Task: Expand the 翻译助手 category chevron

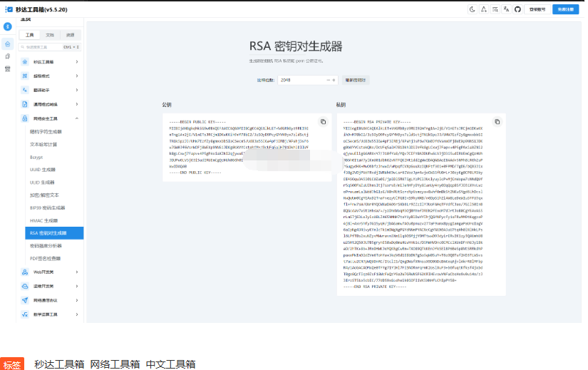Action: [x=77, y=90]
